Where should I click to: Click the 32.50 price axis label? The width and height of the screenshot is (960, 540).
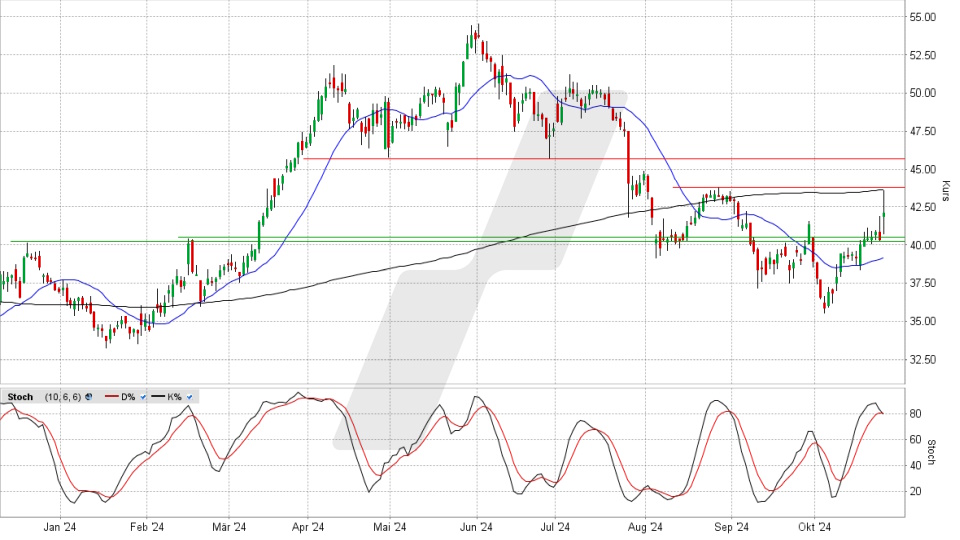pyautogui.click(x=923, y=359)
